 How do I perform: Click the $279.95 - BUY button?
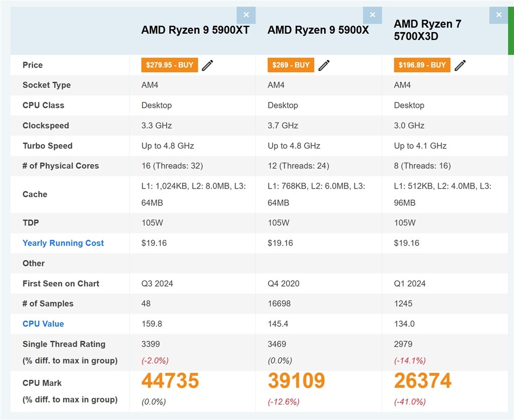[x=170, y=65]
